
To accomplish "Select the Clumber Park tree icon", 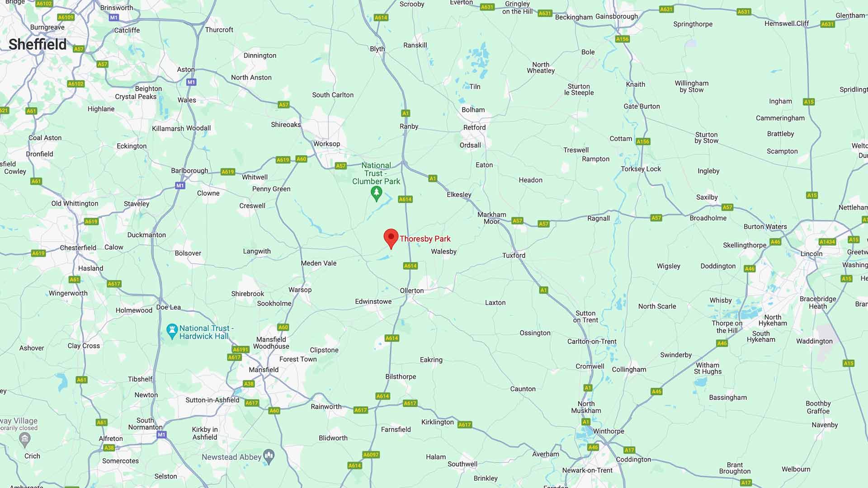I will (376, 194).
